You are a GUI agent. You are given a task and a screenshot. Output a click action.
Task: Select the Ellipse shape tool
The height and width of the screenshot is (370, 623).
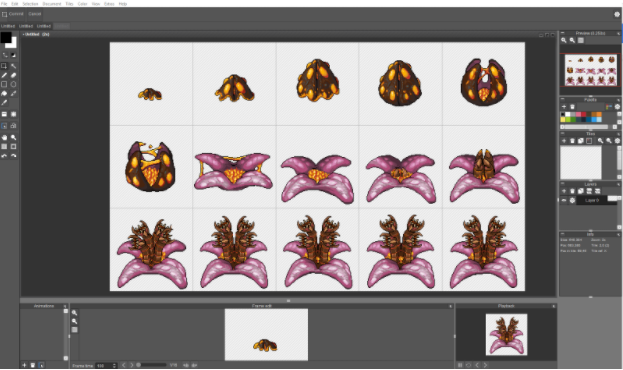[x=13, y=84]
